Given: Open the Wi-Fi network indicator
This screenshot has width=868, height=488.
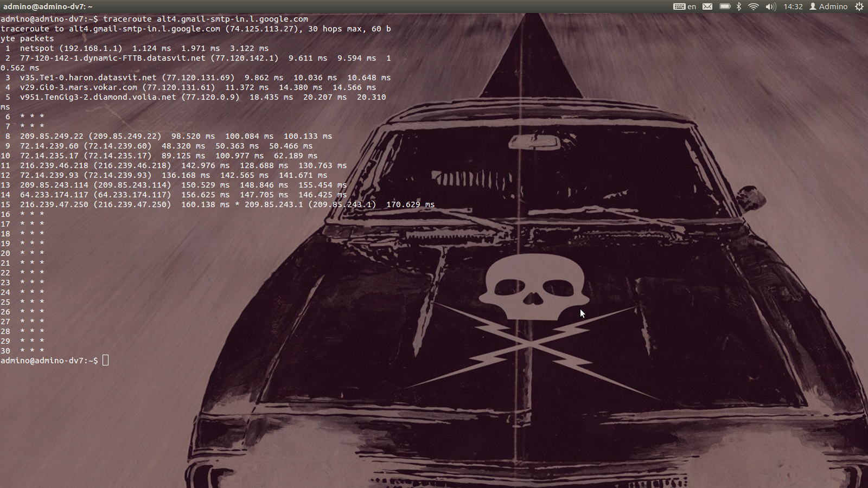Looking at the screenshot, I should [x=753, y=7].
